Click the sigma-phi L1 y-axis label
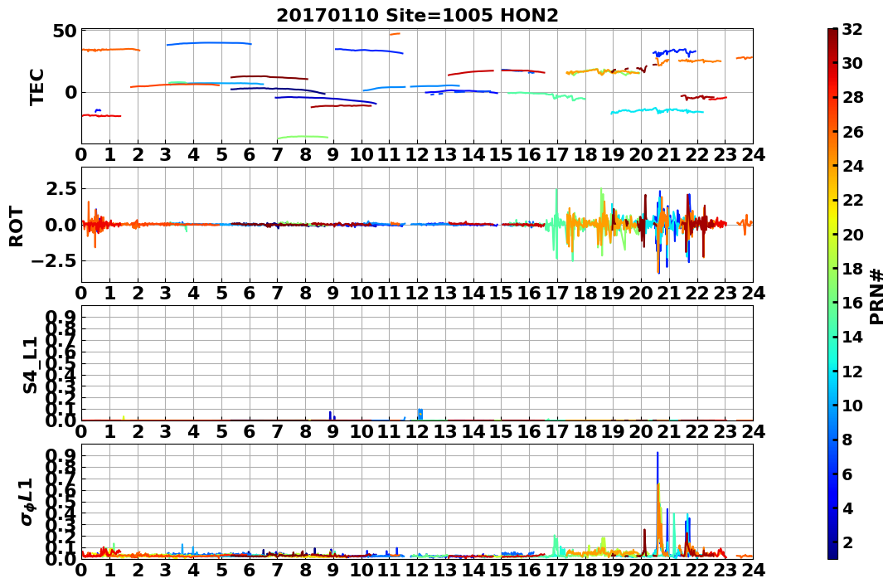This screenshot has width=893, height=588. coord(28,502)
